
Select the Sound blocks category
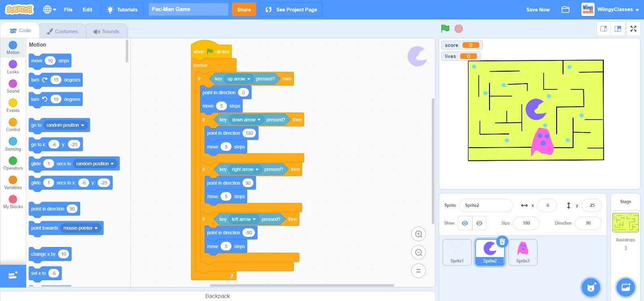[x=13, y=86]
